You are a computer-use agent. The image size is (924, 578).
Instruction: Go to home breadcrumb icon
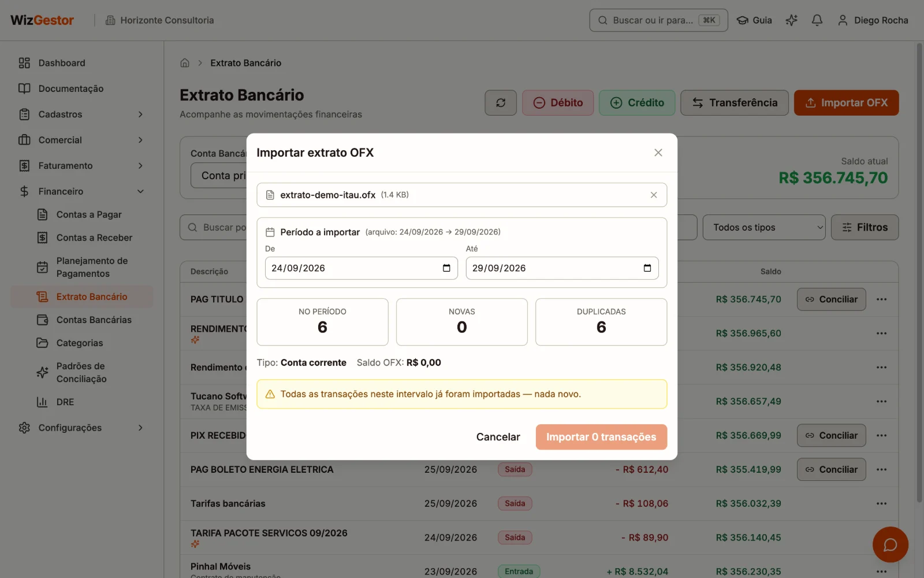point(185,63)
